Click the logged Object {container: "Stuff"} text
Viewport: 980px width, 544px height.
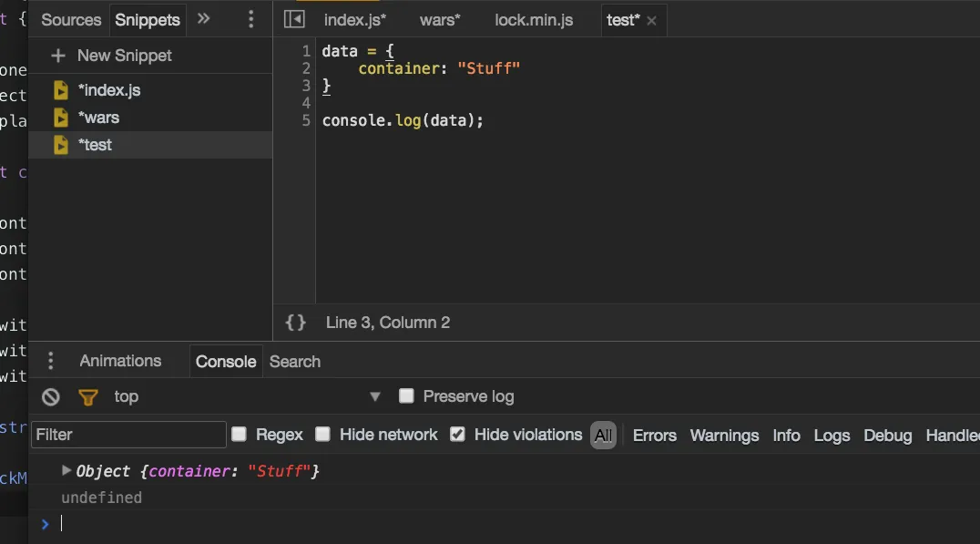(x=198, y=471)
